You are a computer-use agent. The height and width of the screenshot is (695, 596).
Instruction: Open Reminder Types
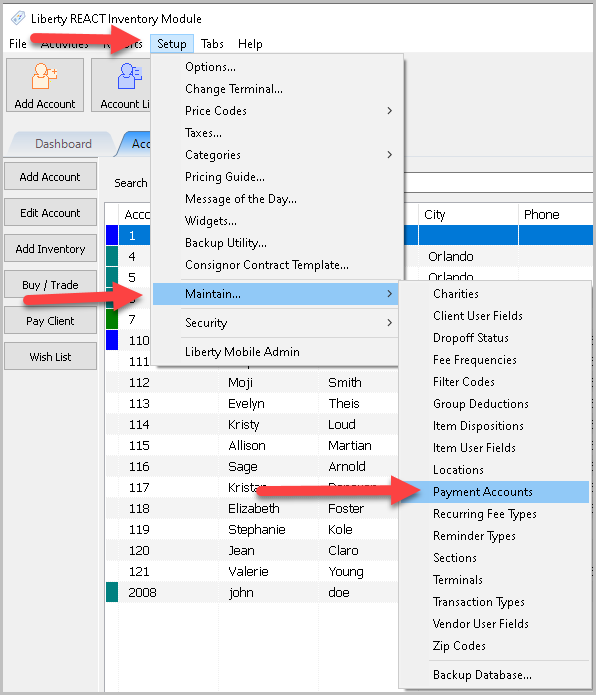[495, 536]
